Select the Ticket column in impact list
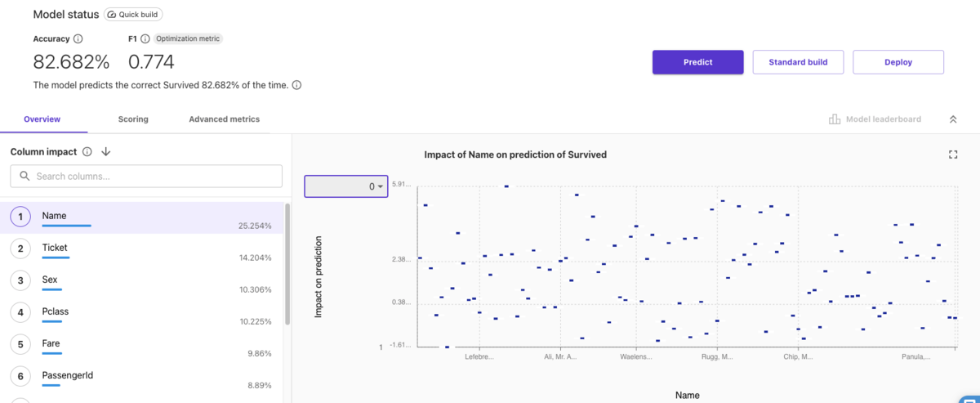980x403 pixels. pyautogui.click(x=141, y=250)
